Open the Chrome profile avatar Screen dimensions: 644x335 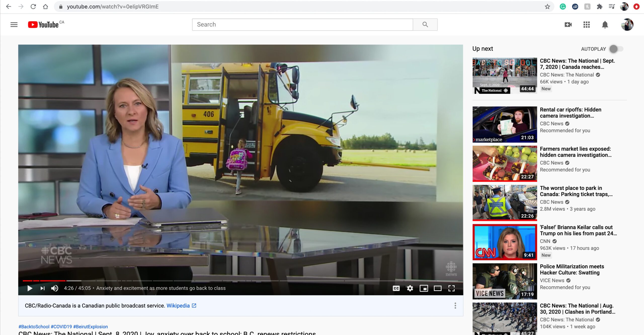624,7
